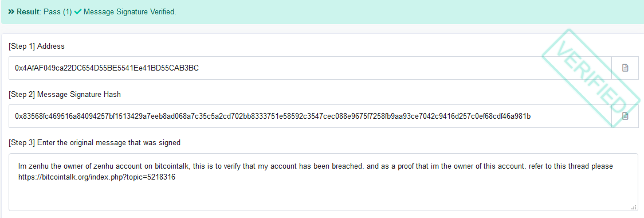Copy the message signature hash via icon
Screen dimensions: 644x218
pyautogui.click(x=625, y=116)
